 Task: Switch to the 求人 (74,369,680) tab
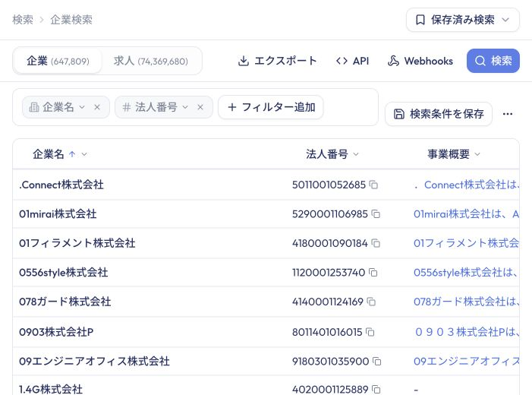[150, 61]
